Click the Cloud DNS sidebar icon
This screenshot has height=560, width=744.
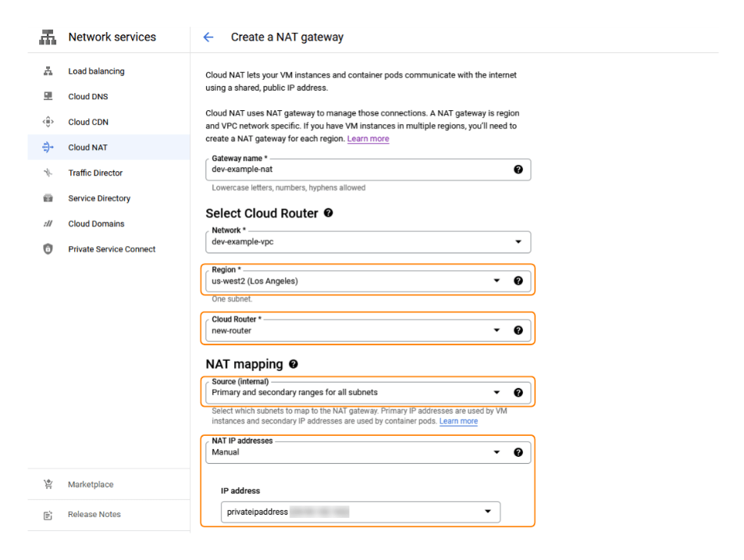tap(48, 96)
